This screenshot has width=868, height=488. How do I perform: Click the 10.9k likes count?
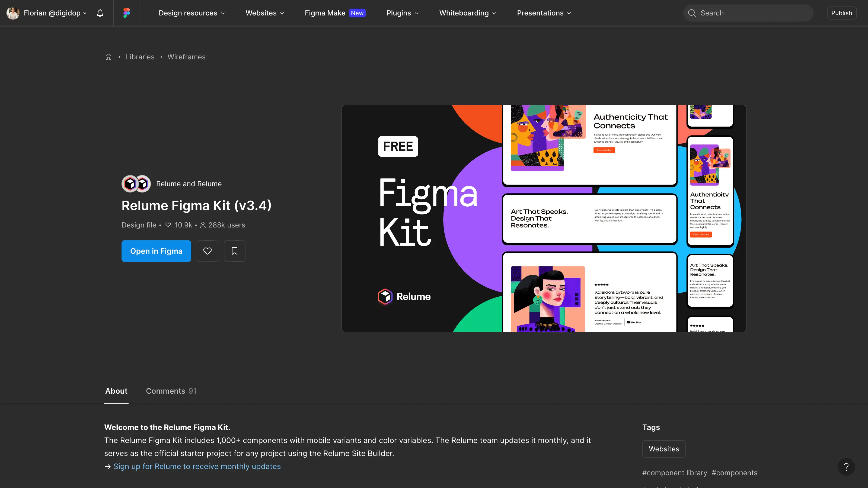[x=178, y=225]
